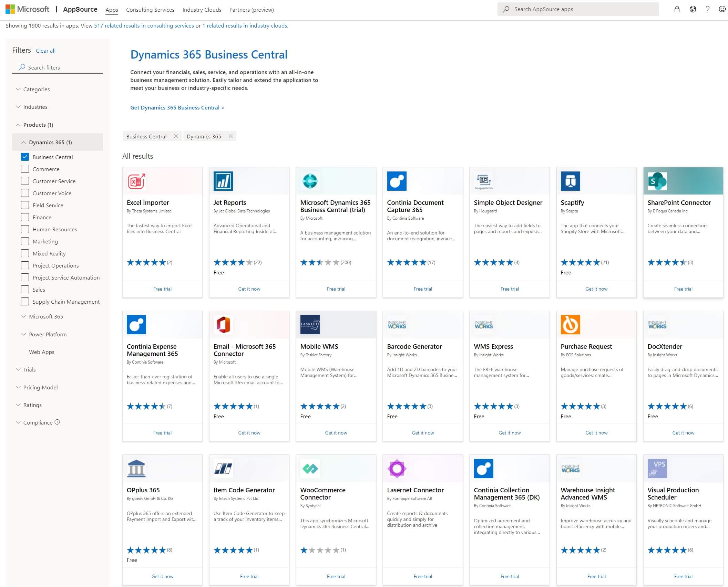Open the Industry Clouds tab
This screenshot has width=728, height=587.
[202, 10]
